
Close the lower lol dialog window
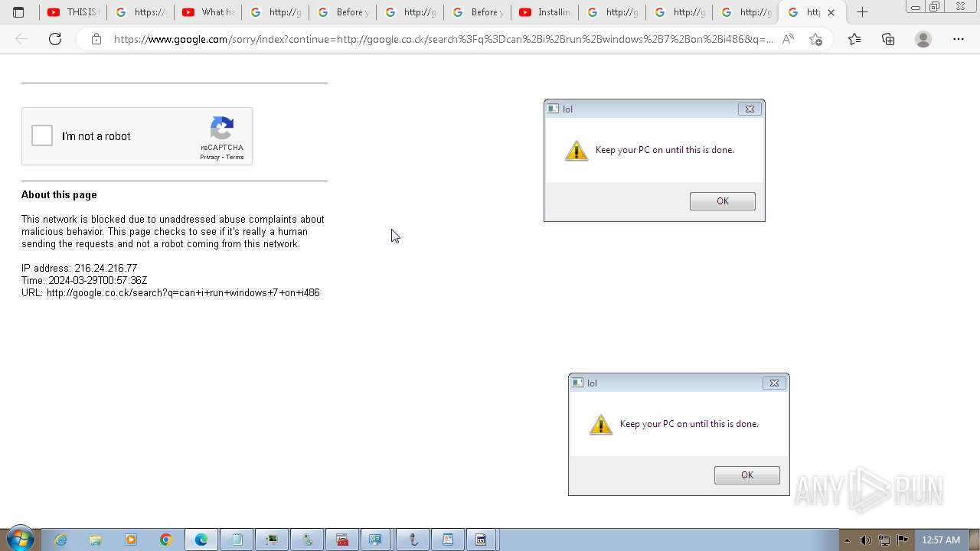pyautogui.click(x=774, y=383)
